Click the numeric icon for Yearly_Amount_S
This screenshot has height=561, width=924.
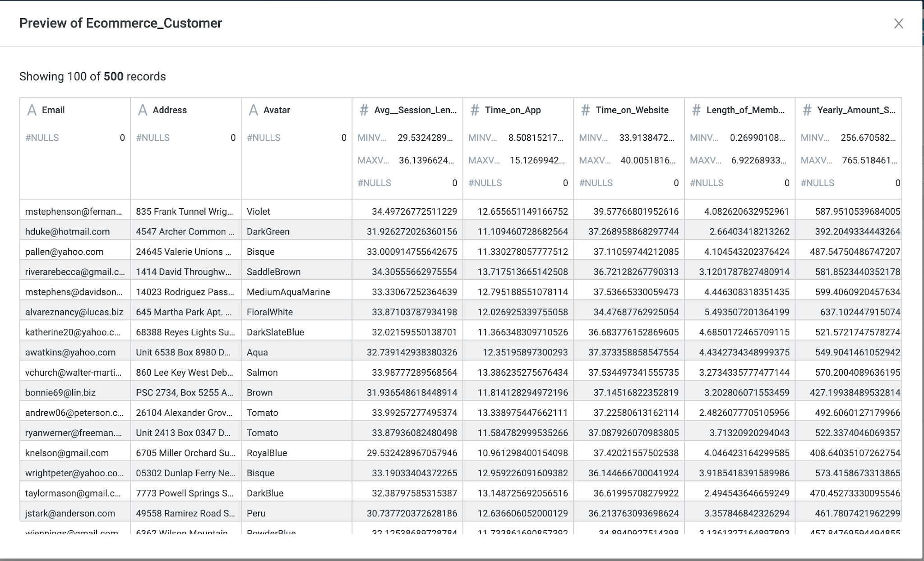(807, 110)
